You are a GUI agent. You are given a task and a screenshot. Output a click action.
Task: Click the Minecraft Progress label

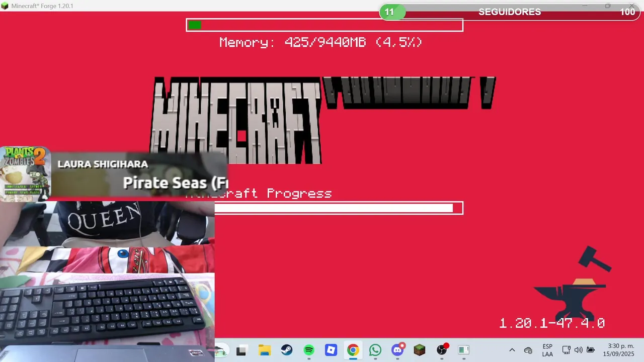(259, 194)
